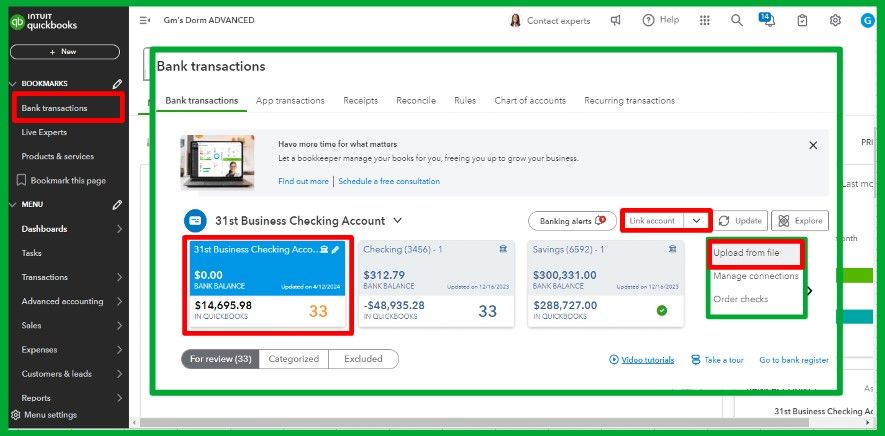Screen dimensions: 885x436
Task: Click the bank icon on Savings (6592) card
Action: click(672, 249)
